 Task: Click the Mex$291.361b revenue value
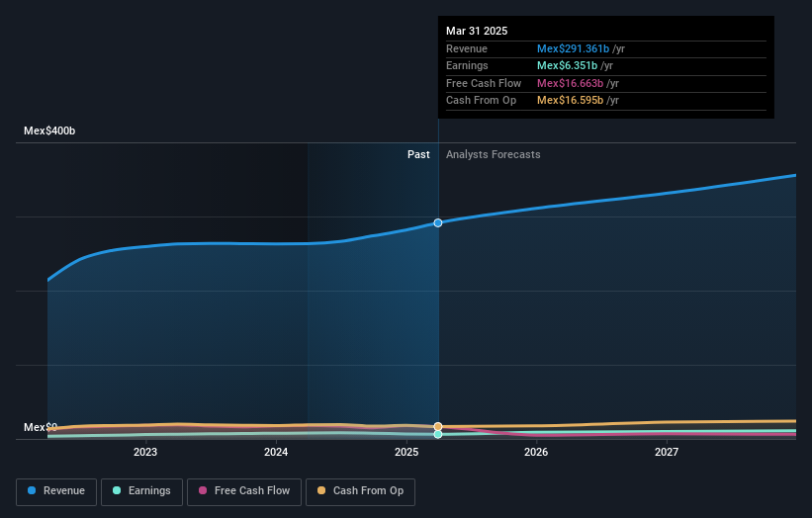(573, 48)
